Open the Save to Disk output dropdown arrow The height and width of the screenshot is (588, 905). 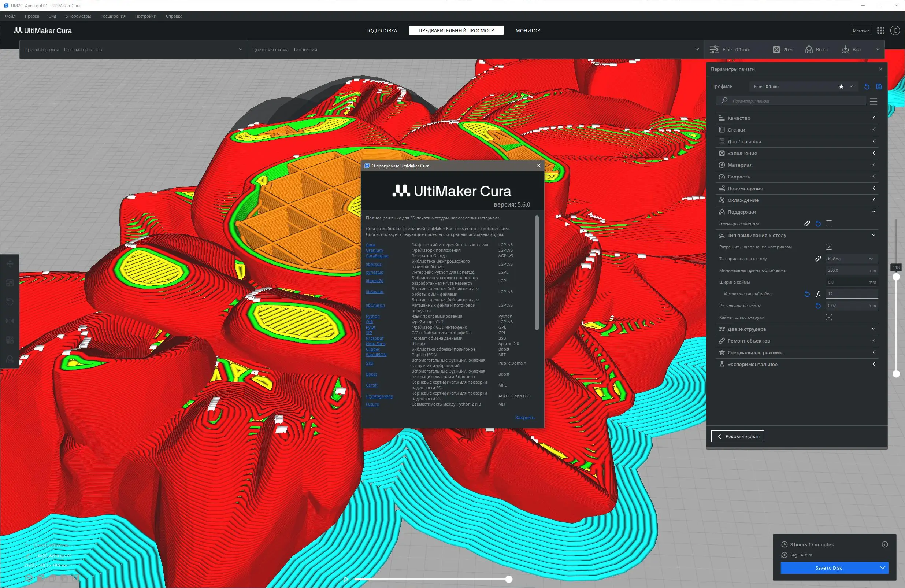(x=882, y=568)
